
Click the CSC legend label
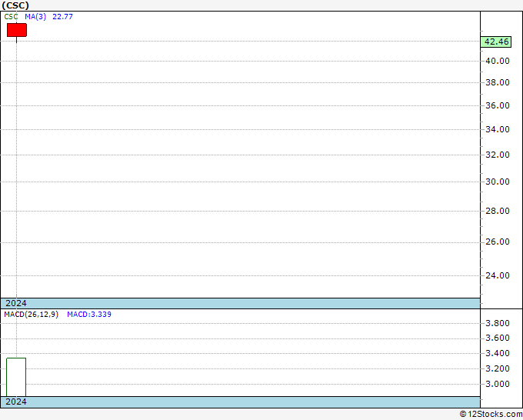[11, 17]
